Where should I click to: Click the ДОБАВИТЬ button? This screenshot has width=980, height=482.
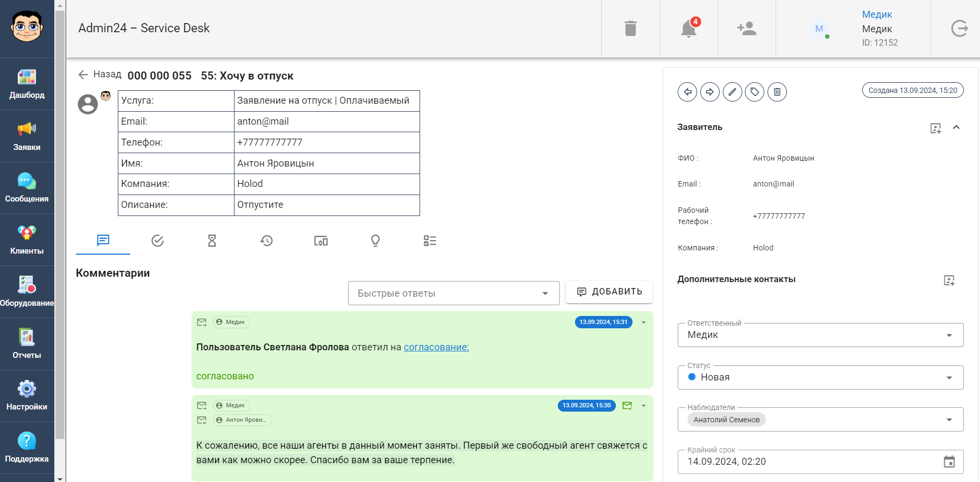(x=609, y=292)
